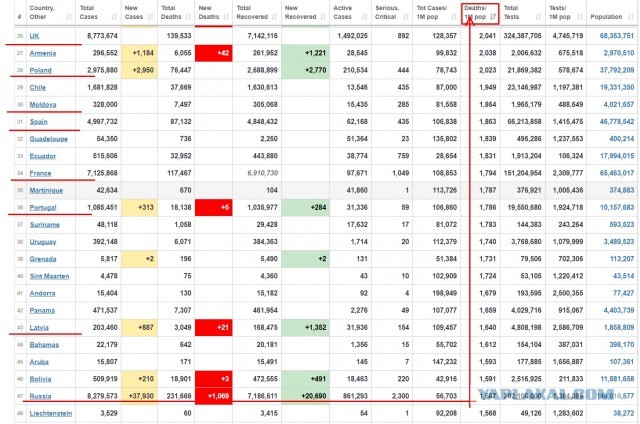The height and width of the screenshot is (424, 640).
Task: Select Portugal new recovered cell +284
Action: point(305,207)
